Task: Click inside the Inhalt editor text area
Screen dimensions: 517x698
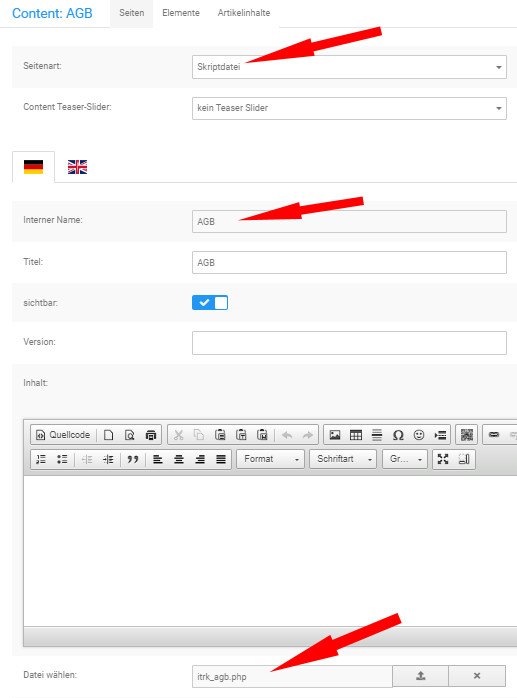Action: point(270,551)
